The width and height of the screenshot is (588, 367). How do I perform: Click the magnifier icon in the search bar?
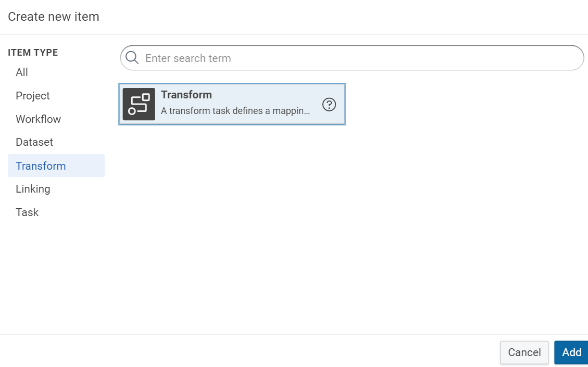132,58
